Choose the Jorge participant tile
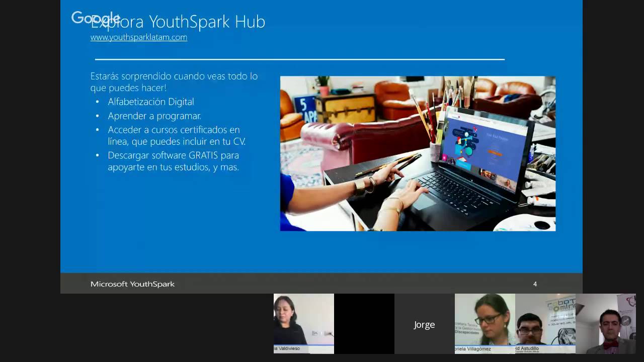This screenshot has width=644, height=362. coord(425,324)
